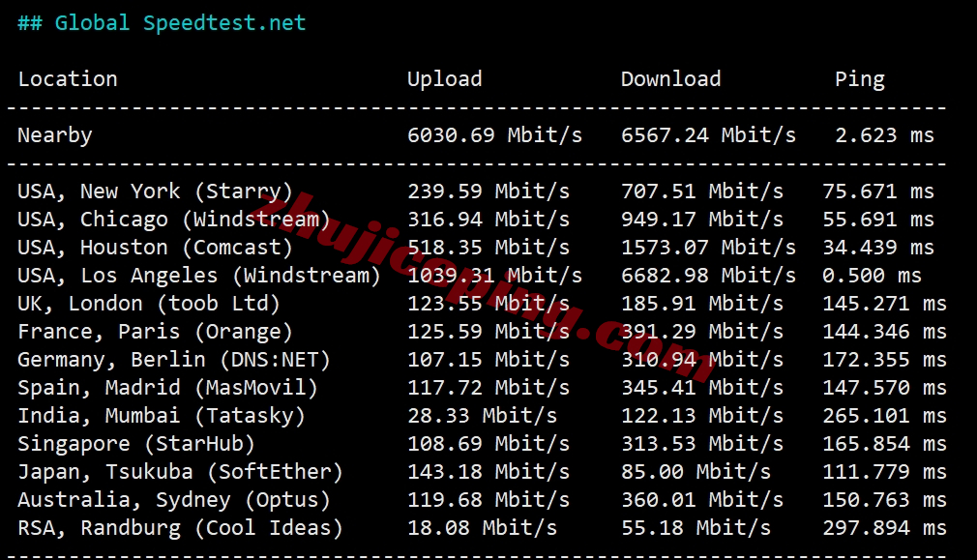Click the 6030.69 Mbit/s Nearby upload value

click(494, 135)
